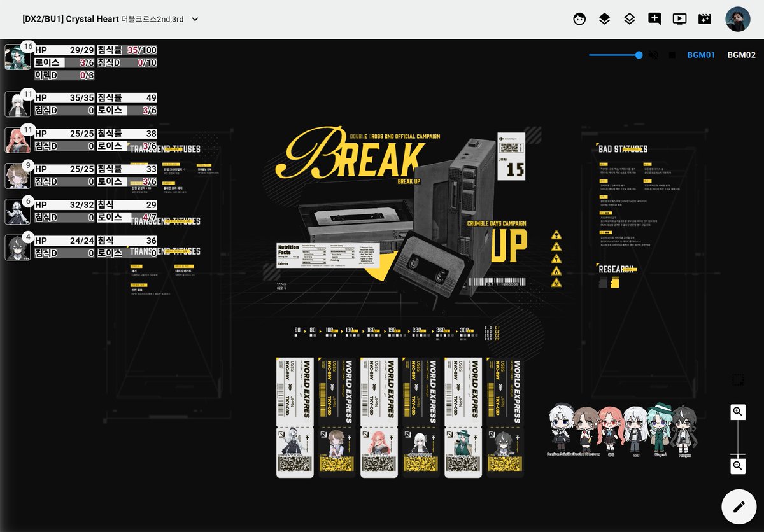Viewport: 764px width, 532px height.
Task: Select the brown-haired chibi character piece
Action: 586,430
